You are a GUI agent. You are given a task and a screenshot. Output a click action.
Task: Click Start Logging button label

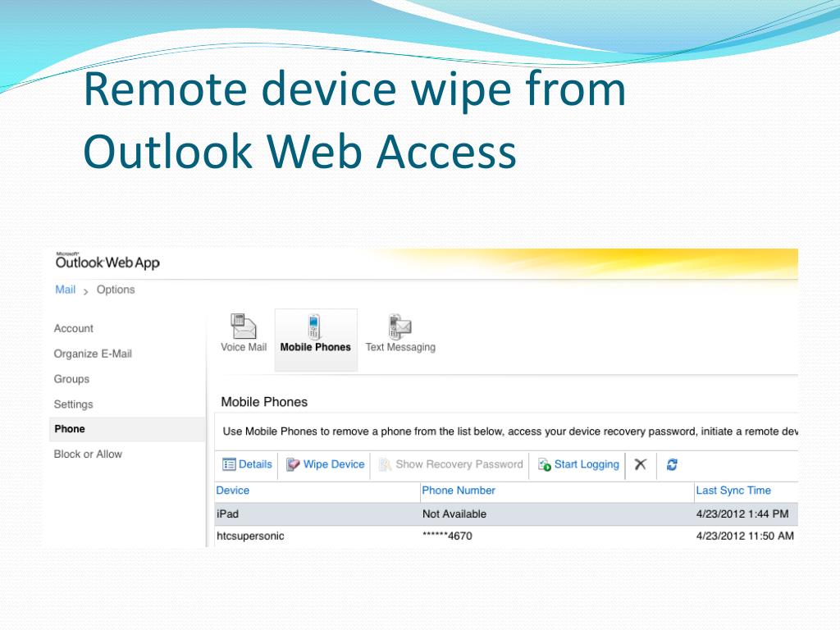587,464
